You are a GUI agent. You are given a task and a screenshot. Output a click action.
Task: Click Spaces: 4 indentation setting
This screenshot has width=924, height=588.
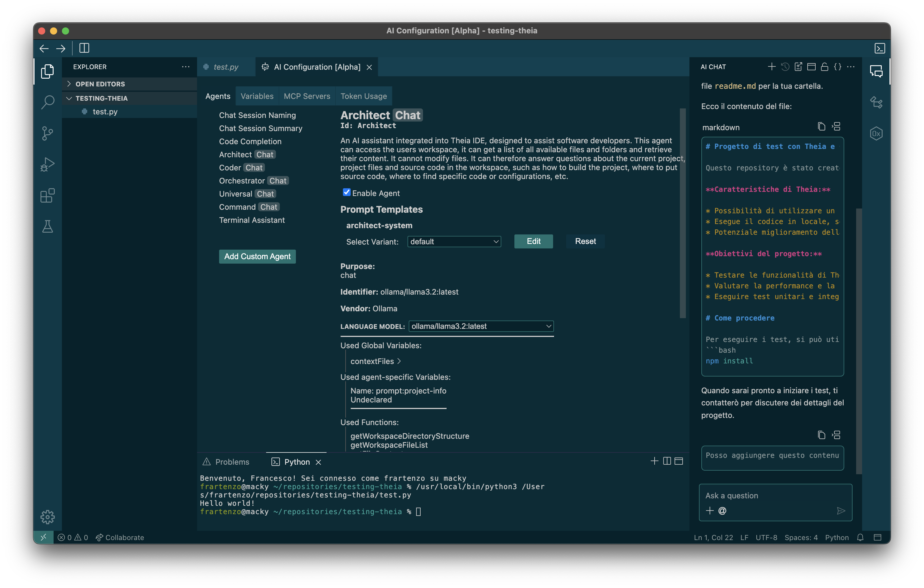tap(801, 538)
